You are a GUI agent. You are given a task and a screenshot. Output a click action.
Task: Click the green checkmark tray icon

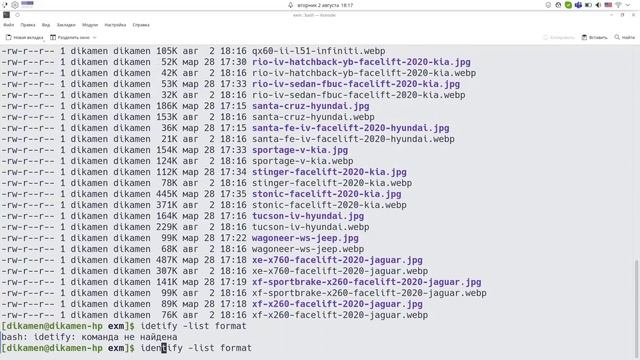(568, 5)
